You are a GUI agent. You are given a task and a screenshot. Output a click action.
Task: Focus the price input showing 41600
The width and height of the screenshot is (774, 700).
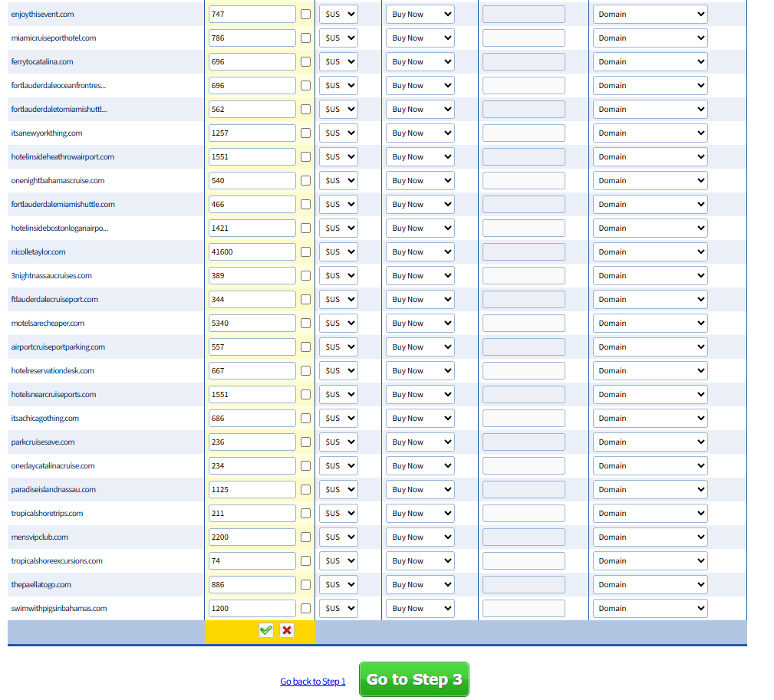coord(252,252)
